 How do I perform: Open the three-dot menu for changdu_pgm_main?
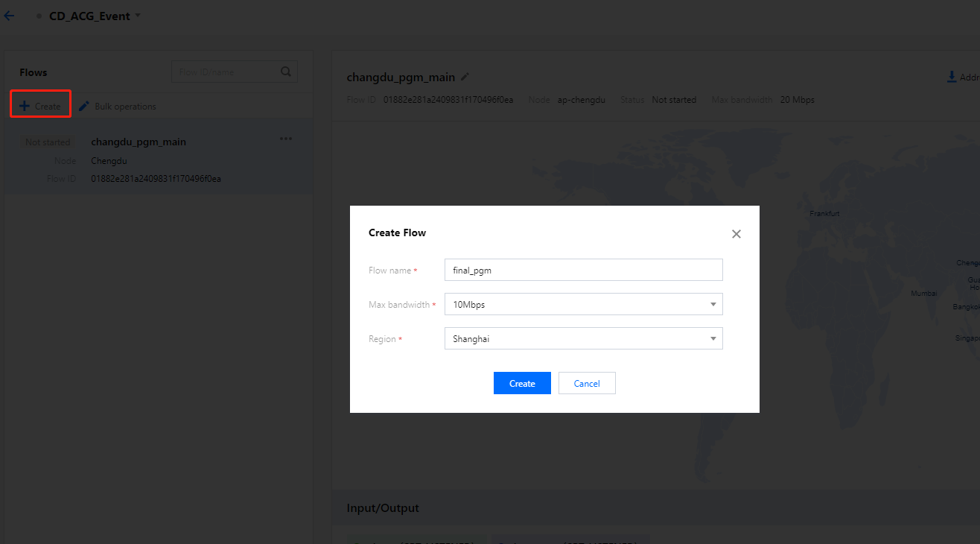pyautogui.click(x=286, y=139)
